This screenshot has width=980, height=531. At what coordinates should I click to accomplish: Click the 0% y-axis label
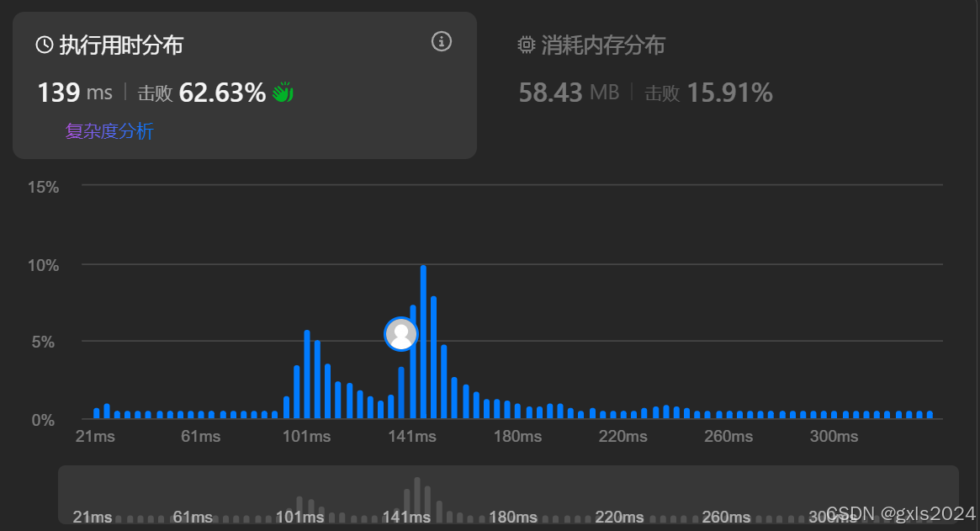point(43,420)
